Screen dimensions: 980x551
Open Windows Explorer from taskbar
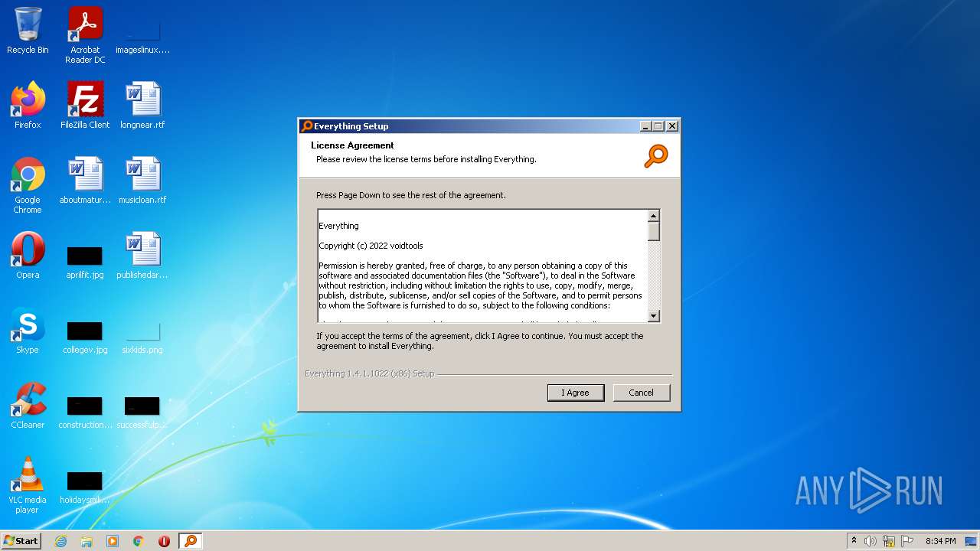pos(87,541)
